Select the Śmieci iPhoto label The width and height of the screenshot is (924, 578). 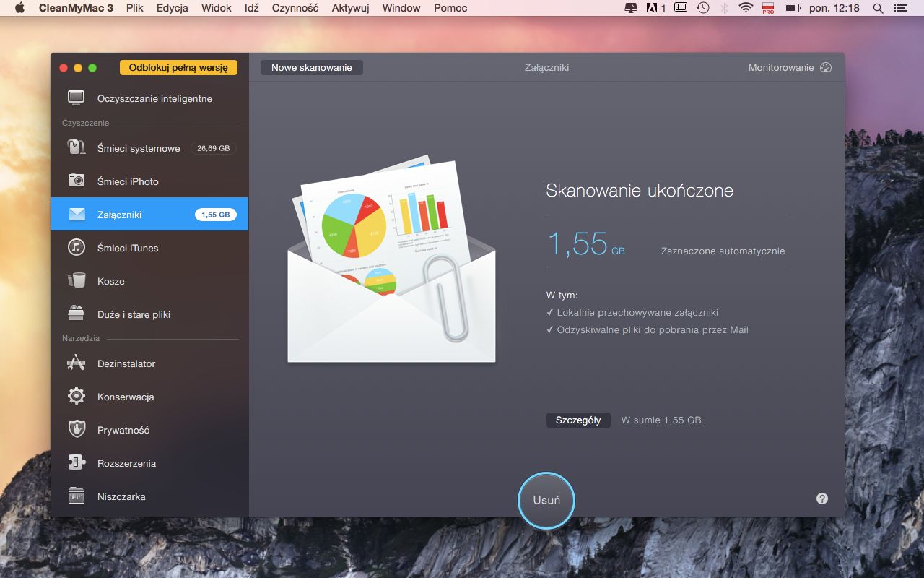(x=128, y=181)
